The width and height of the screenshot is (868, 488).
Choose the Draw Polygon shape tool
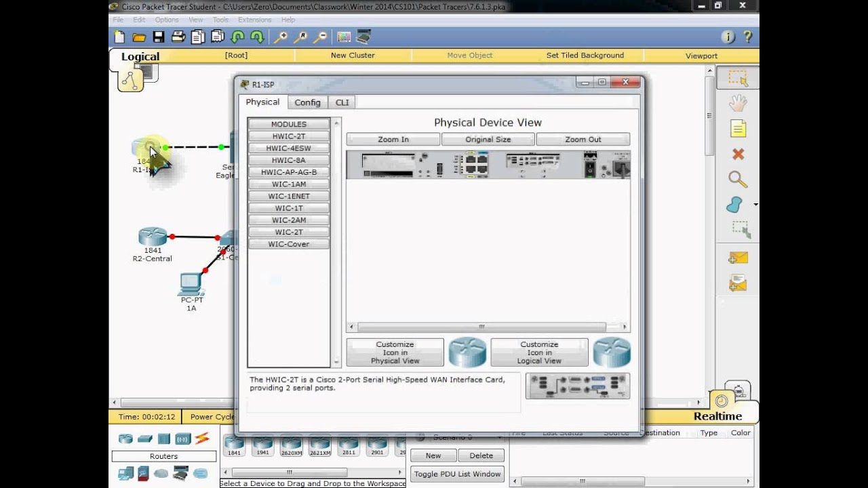tap(734, 205)
